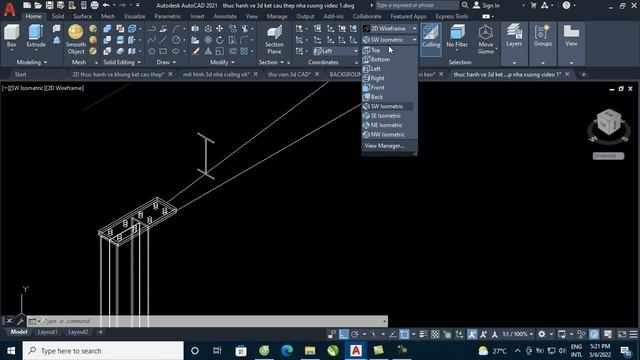
Task: Toggle Selection Cycling in status bar
Action: pyautogui.click(x=447, y=334)
